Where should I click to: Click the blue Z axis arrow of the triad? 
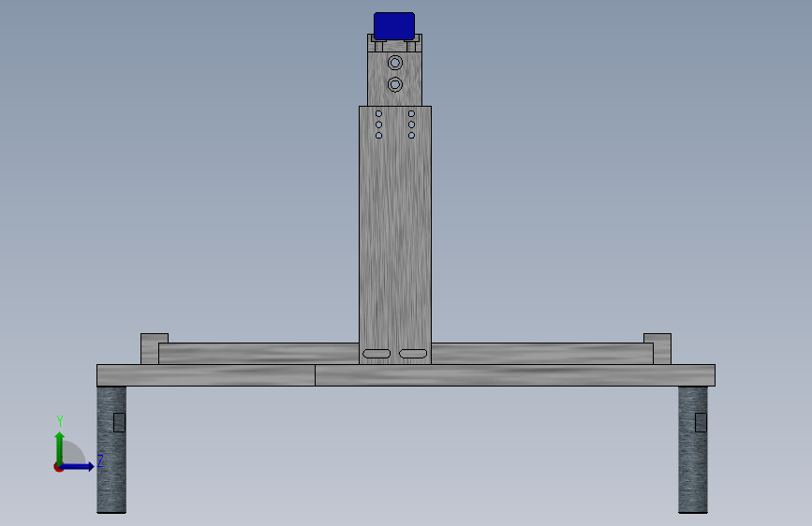(78, 467)
